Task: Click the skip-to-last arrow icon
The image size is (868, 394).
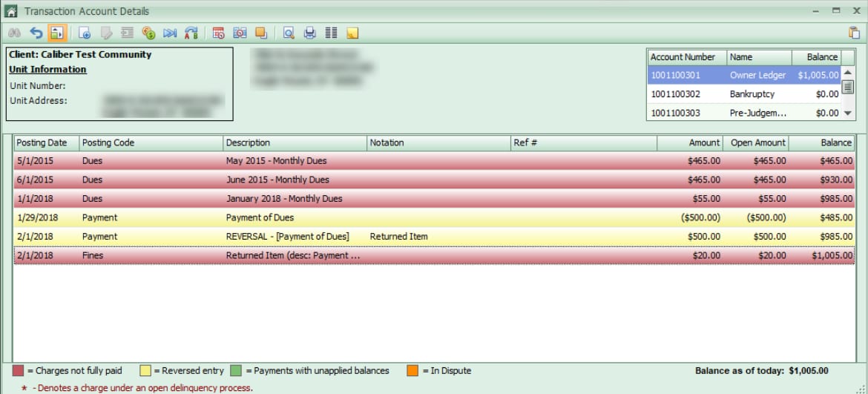Action: click(x=170, y=33)
